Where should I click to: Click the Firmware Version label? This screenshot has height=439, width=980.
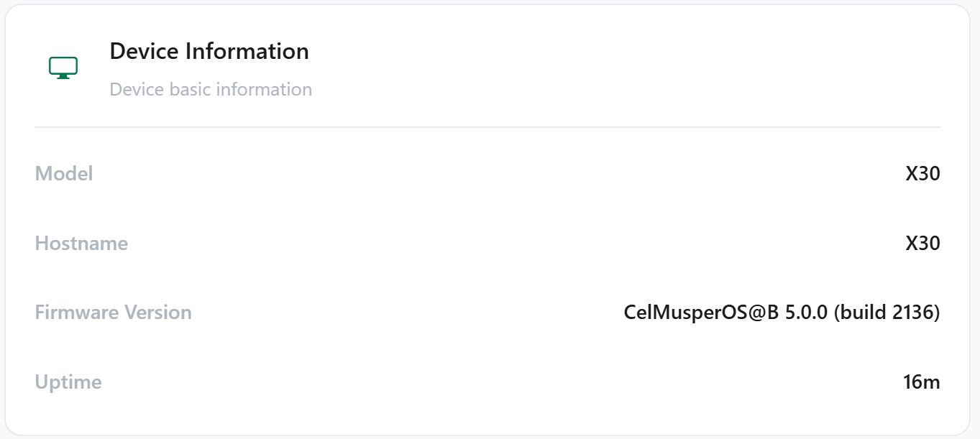114,313
